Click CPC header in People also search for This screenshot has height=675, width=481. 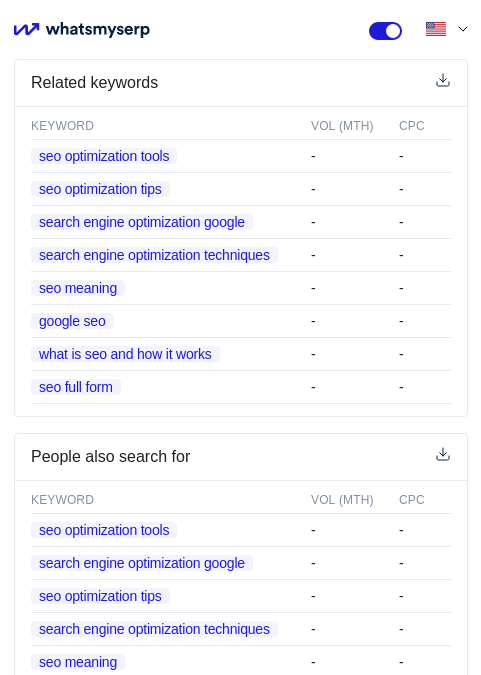(412, 500)
